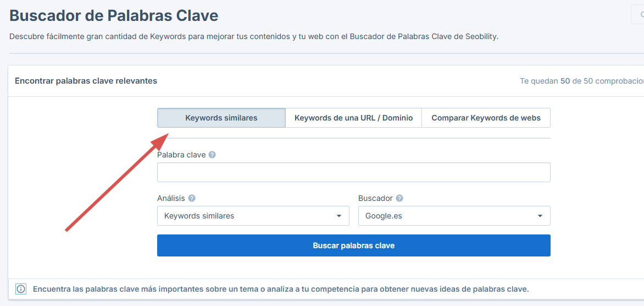Viewport: 644px width, 306px height.
Task: Click the Análisis label
Action: pyautogui.click(x=171, y=198)
